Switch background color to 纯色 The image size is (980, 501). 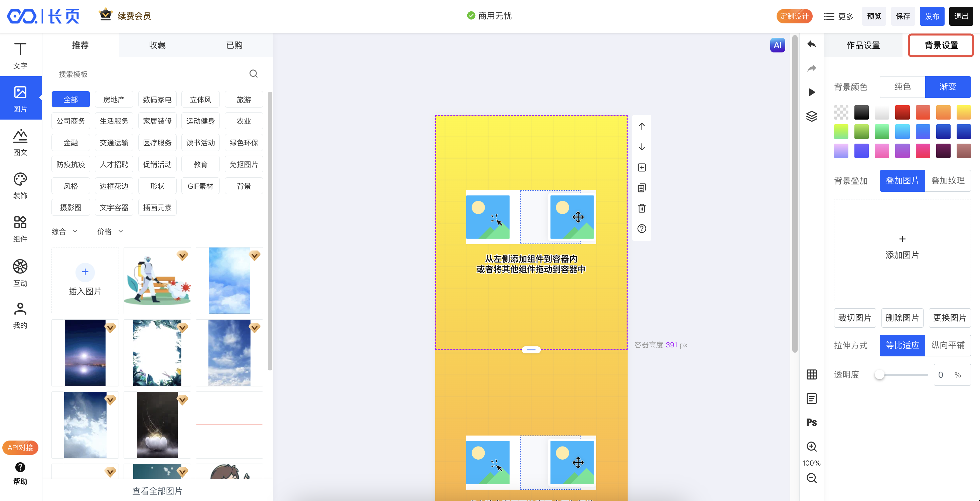coord(902,87)
